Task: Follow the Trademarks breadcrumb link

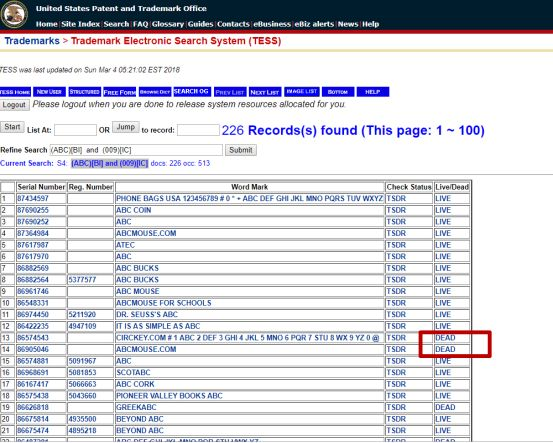Action: [32, 41]
